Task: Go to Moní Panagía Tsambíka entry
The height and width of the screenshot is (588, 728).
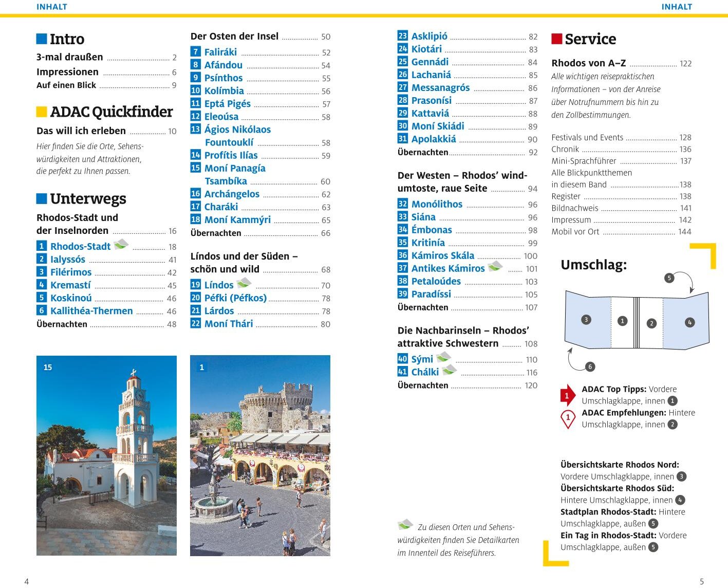Action: coord(260,175)
